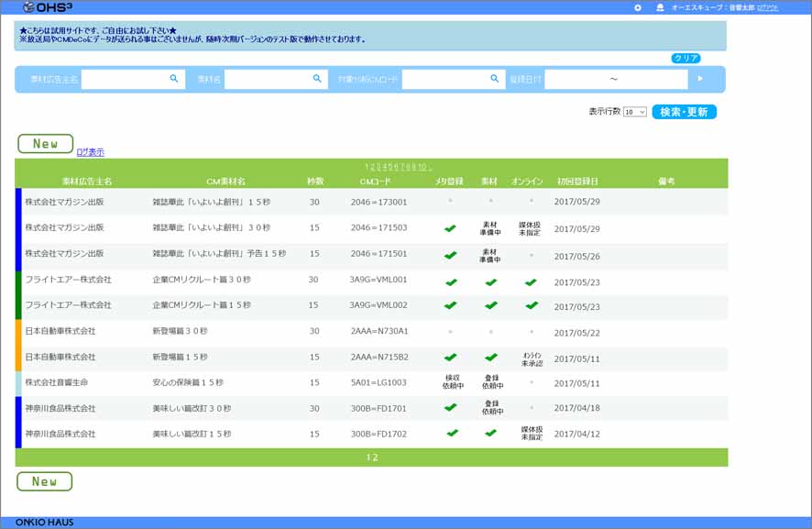
Task: Click the New button beside ログ表示
Action: pos(46,144)
